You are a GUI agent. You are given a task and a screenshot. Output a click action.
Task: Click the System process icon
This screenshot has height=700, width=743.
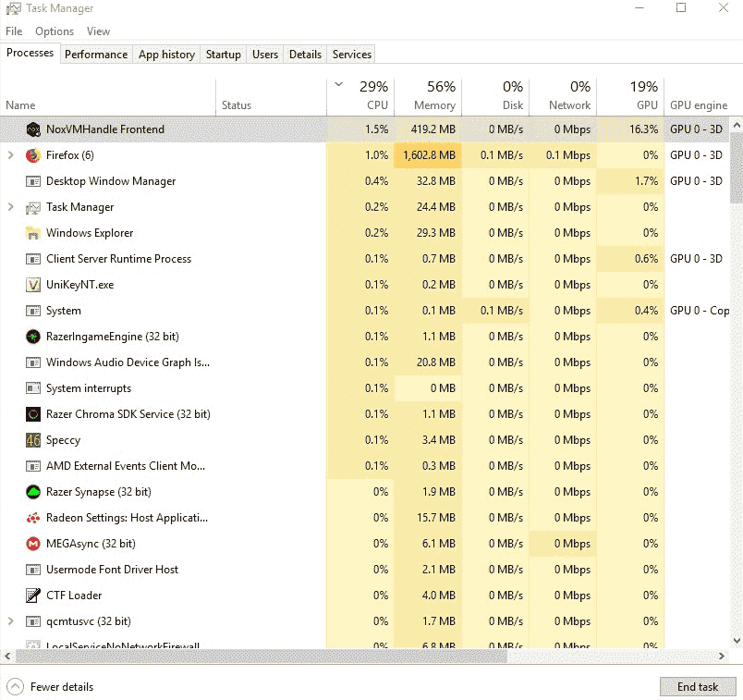(33, 311)
